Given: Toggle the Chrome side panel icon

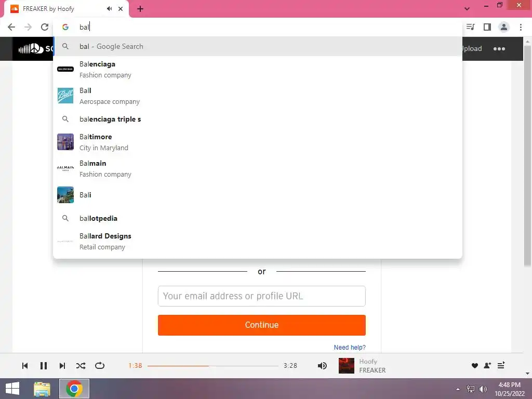Looking at the screenshot, I should coord(487,27).
